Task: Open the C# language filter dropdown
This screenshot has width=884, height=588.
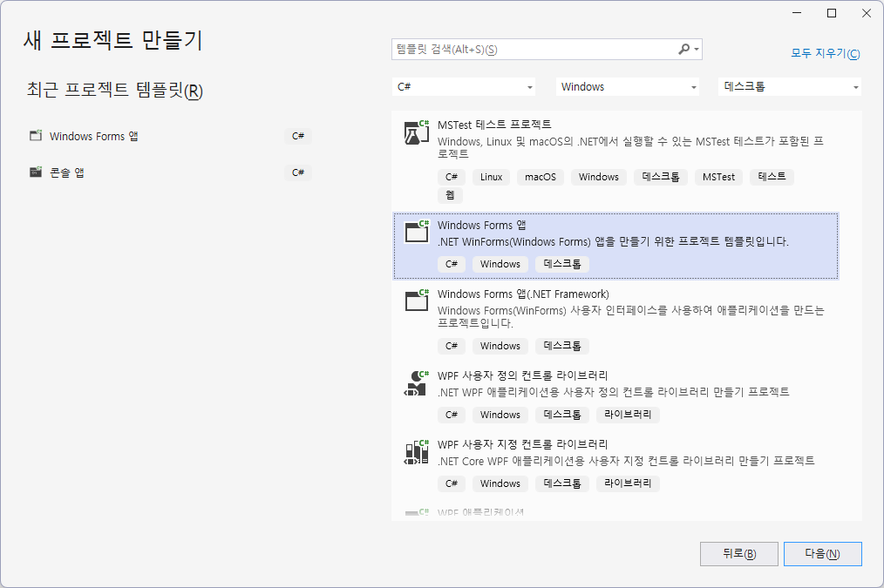Action: [464, 87]
